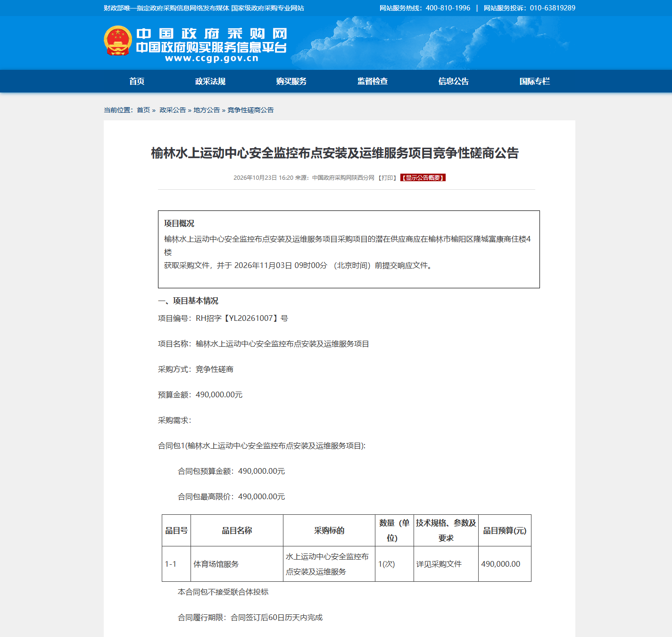This screenshot has height=637, width=672.
Task: Click the 合同履行期限 line
Action: coord(250,618)
